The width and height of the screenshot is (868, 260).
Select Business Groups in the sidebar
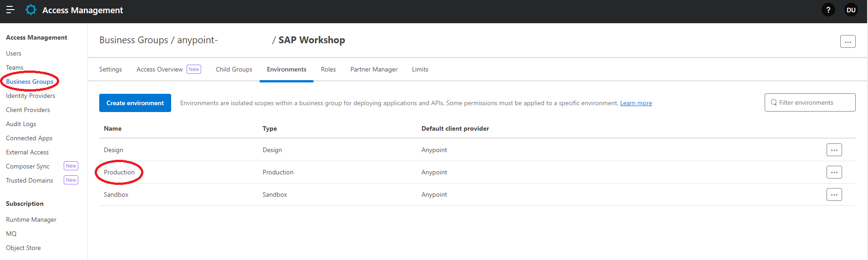coord(30,82)
